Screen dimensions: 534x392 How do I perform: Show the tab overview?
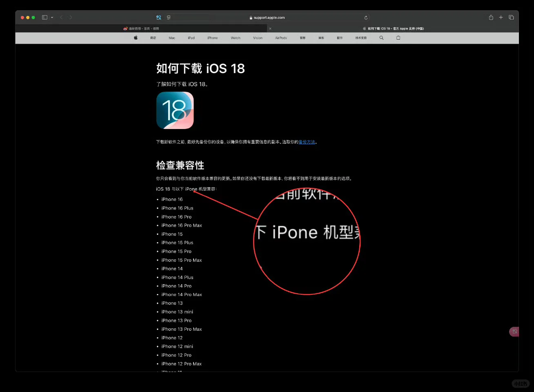pyautogui.click(x=511, y=18)
